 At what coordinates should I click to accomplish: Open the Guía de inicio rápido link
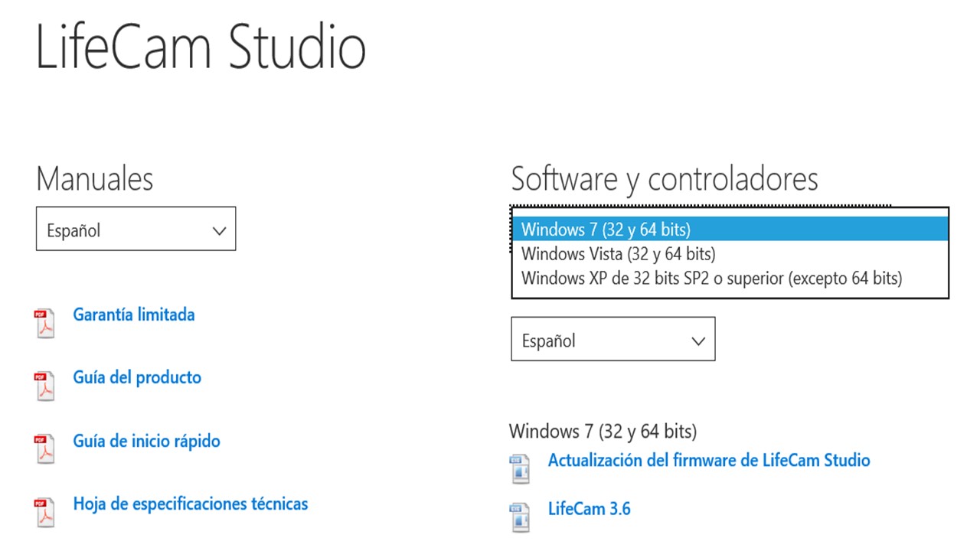tap(146, 441)
